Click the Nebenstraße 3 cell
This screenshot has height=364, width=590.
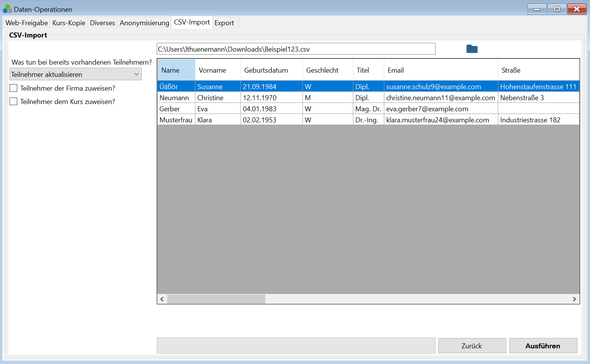tap(539, 97)
